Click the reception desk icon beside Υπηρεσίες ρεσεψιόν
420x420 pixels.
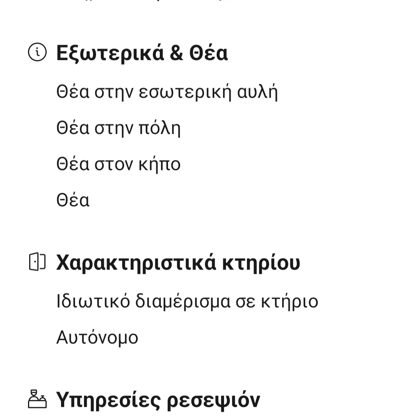point(37,399)
